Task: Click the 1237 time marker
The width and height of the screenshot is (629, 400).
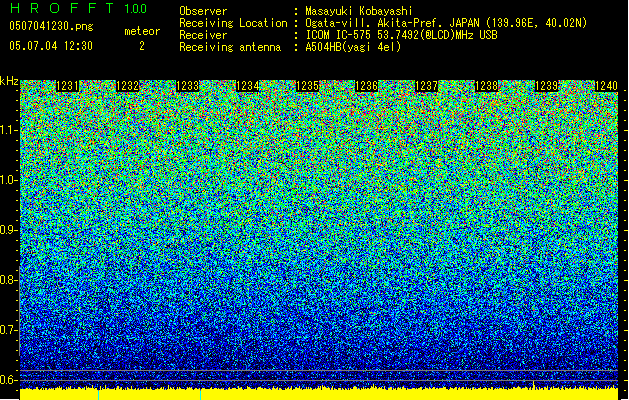Action: coord(426,86)
